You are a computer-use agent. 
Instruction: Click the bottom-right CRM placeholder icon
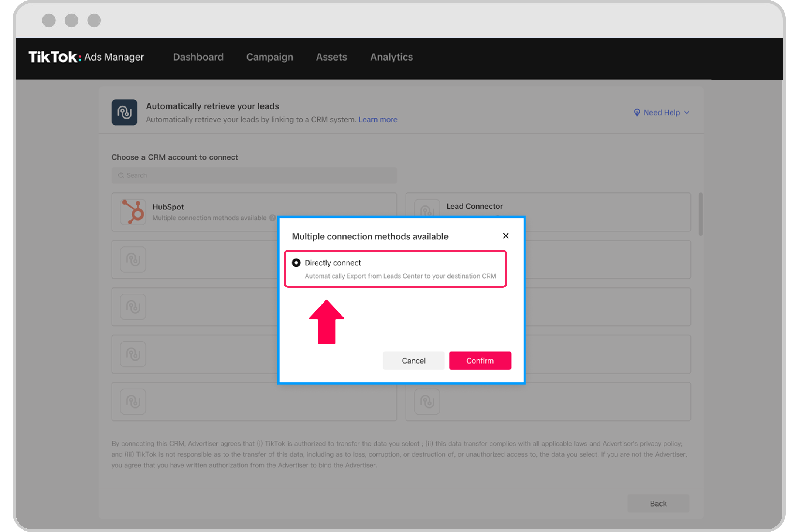pyautogui.click(x=427, y=401)
